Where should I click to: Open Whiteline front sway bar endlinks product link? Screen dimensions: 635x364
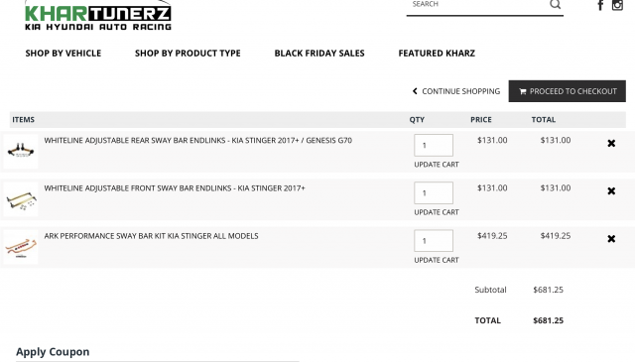175,188
